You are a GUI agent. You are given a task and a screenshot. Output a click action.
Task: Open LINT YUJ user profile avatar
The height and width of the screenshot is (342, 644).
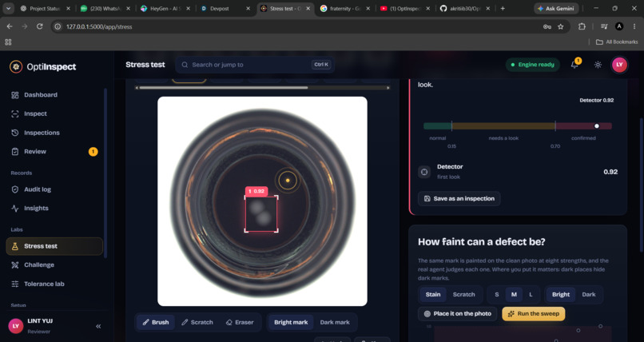point(16,326)
